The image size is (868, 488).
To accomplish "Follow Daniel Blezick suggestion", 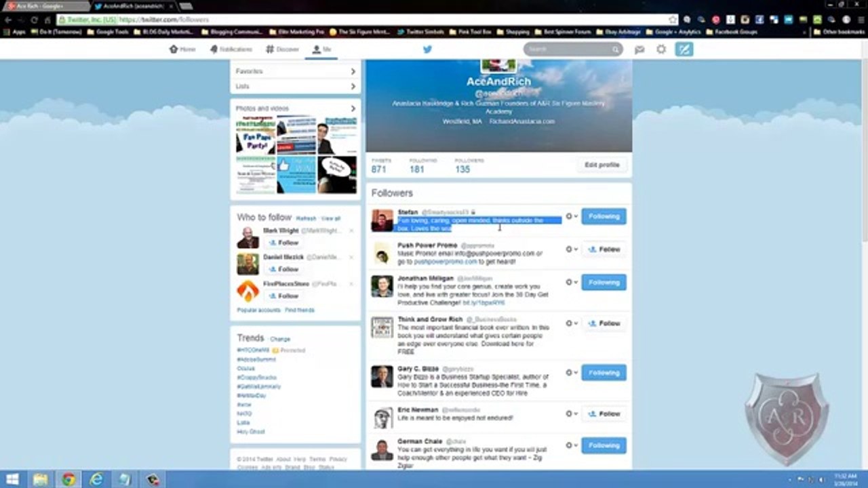I will [x=283, y=269].
